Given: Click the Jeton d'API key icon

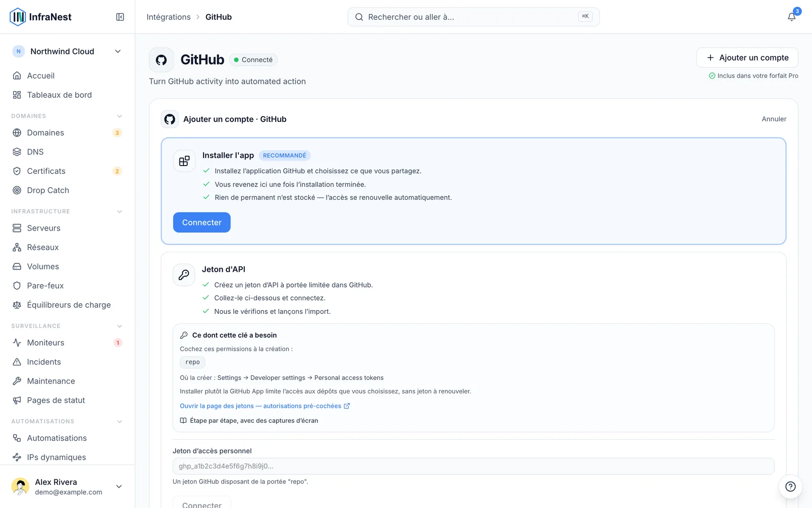Looking at the screenshot, I should pyautogui.click(x=184, y=275).
